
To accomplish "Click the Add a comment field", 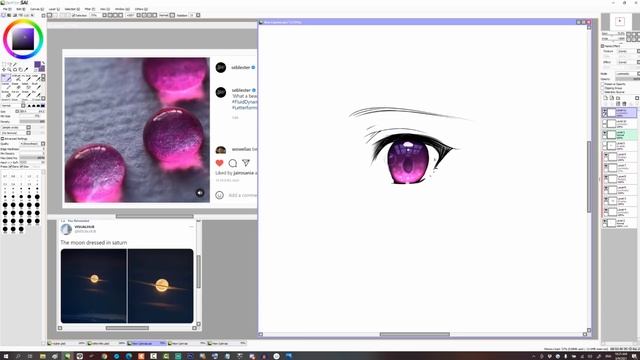I will (243, 195).
